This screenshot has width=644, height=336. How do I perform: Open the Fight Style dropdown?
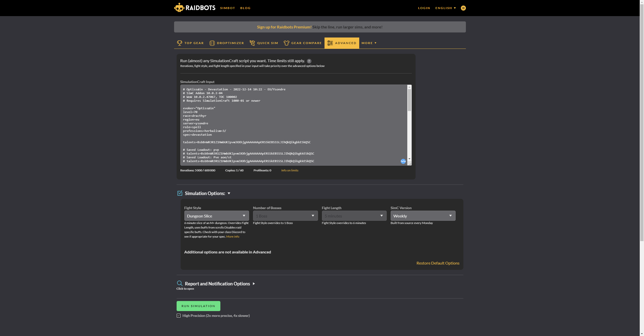(216, 216)
